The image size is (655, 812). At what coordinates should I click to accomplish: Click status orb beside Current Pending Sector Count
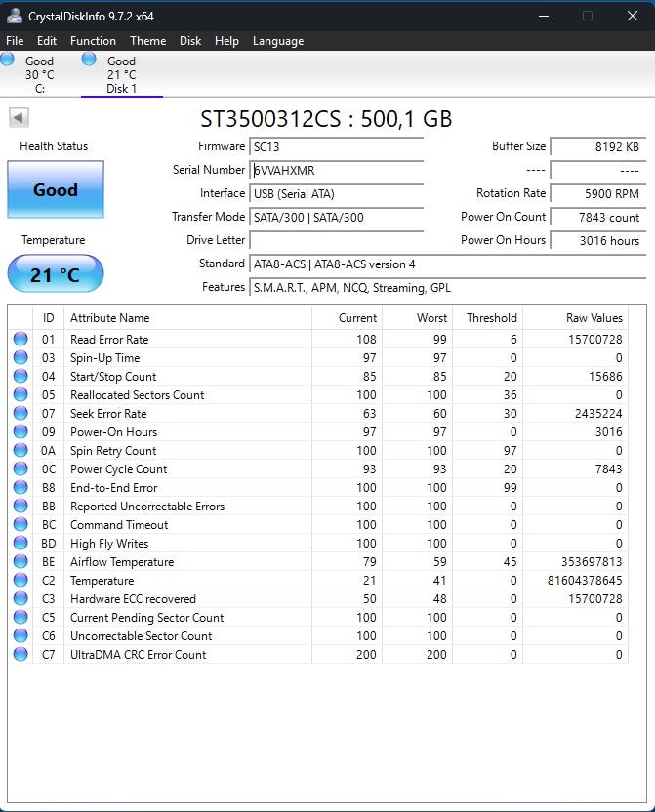pyautogui.click(x=20, y=617)
